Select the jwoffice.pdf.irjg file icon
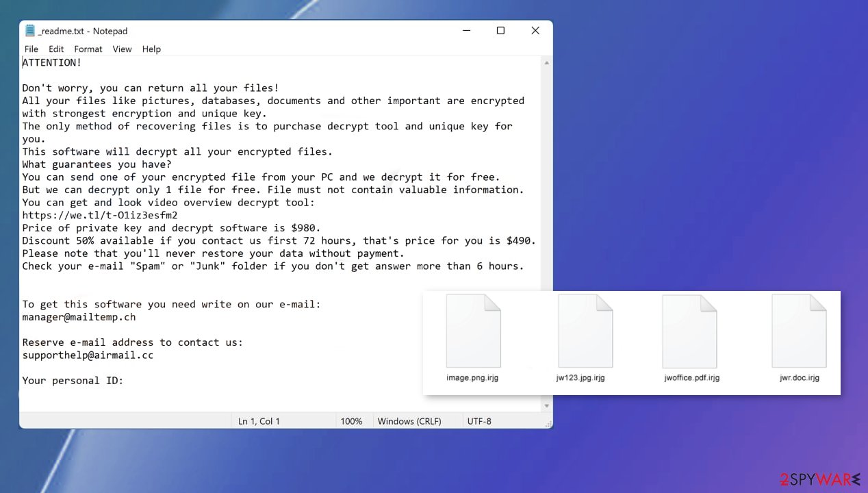Viewport: 868px width, 493px height. click(x=689, y=331)
